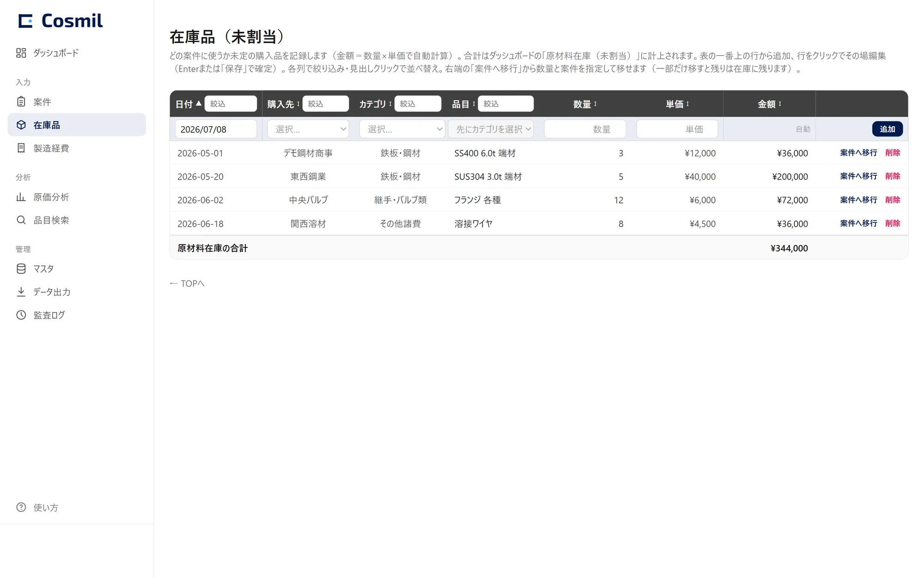This screenshot has width=924, height=578.
Task: Click the デモ鋼材商事 cell
Action: click(x=308, y=153)
